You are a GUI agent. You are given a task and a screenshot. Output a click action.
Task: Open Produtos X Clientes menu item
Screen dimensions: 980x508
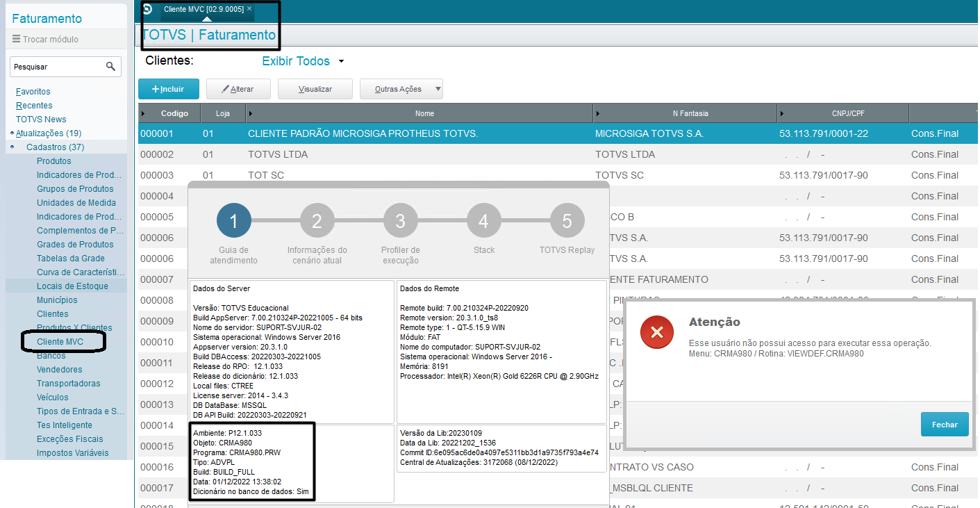74,328
